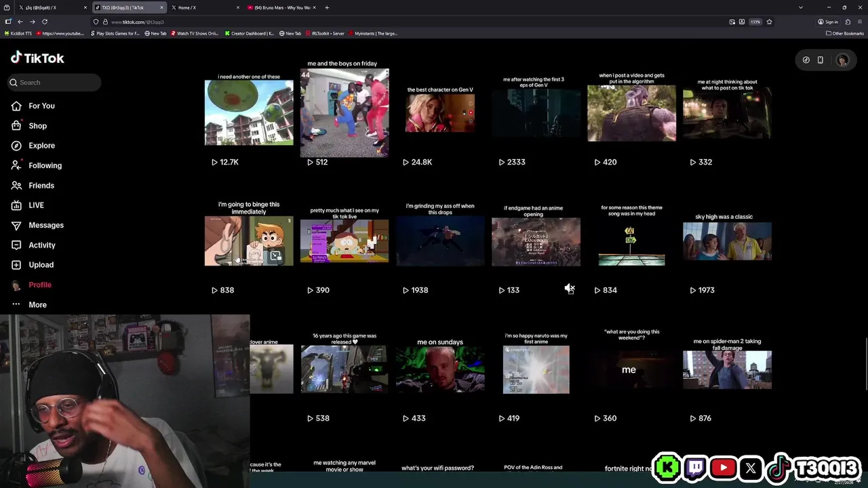Open the LIVE section

(x=36, y=205)
